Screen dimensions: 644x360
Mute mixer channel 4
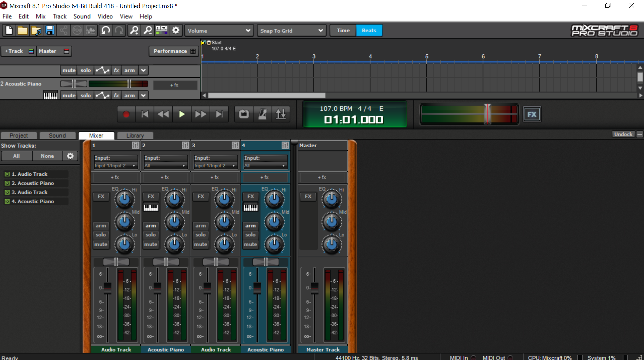pyautogui.click(x=250, y=244)
